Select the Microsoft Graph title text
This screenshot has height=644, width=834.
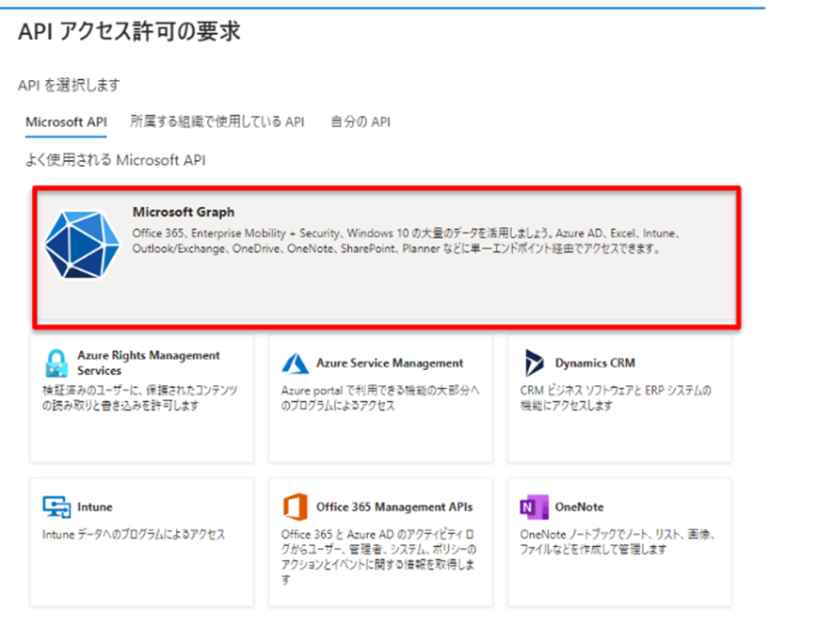184,212
